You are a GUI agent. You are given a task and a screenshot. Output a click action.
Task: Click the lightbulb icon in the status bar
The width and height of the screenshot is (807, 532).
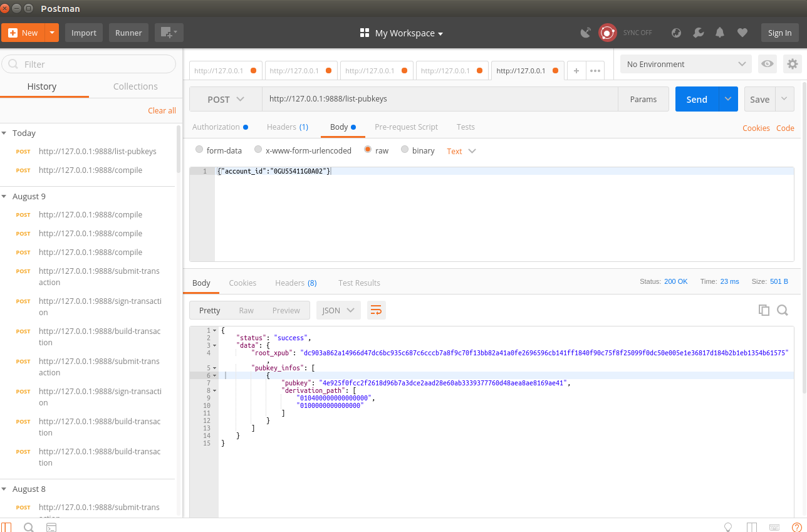tap(728, 527)
